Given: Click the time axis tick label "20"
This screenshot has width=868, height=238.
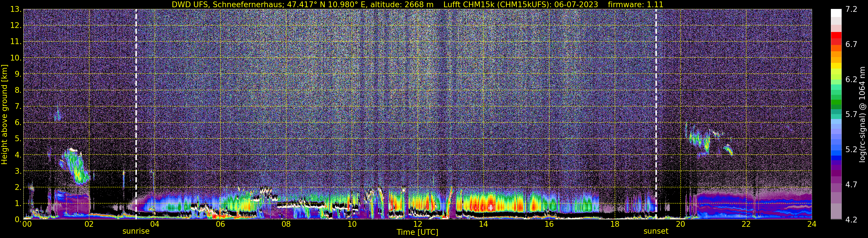Looking at the screenshot, I should tap(680, 224).
